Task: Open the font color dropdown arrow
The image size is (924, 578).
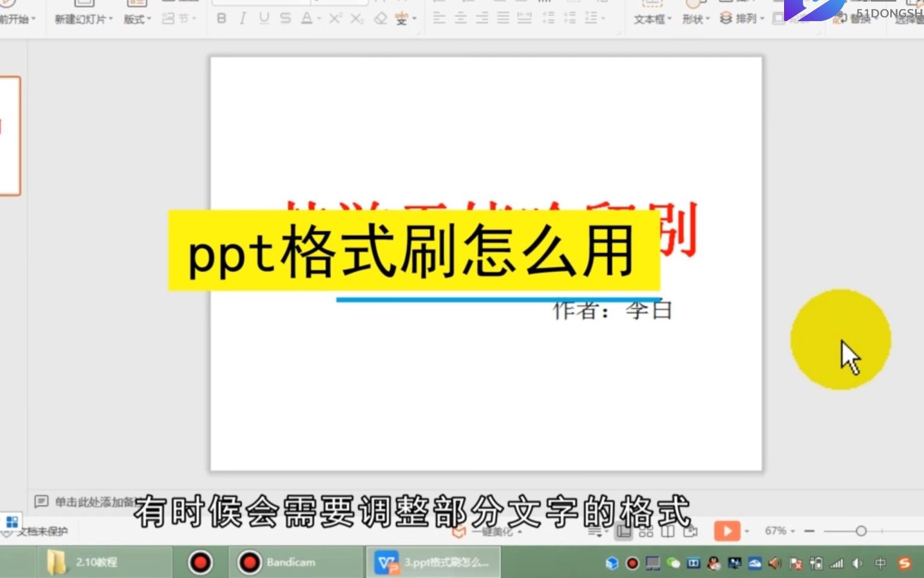Action: click(319, 19)
